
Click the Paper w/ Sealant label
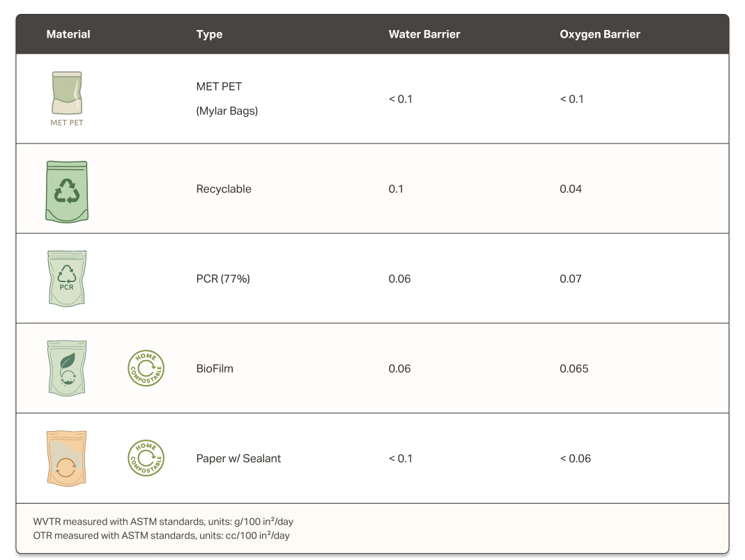(238, 458)
